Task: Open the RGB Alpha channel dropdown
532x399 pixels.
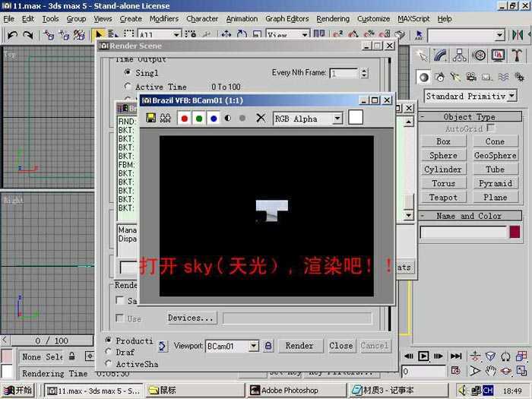Action: (337, 119)
